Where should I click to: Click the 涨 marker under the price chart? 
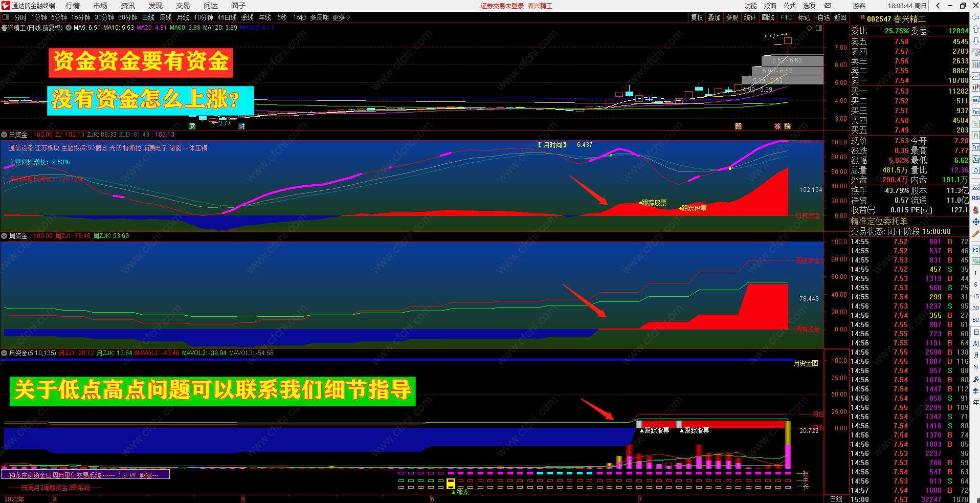point(777,126)
